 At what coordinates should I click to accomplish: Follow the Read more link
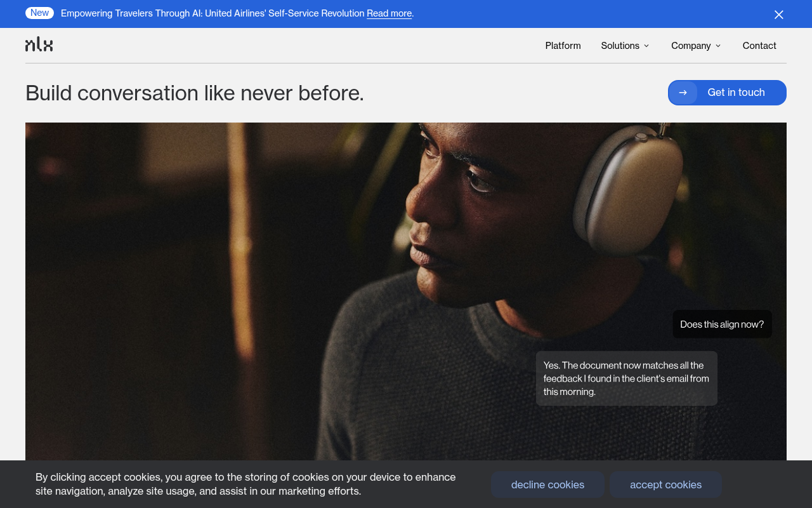(388, 13)
